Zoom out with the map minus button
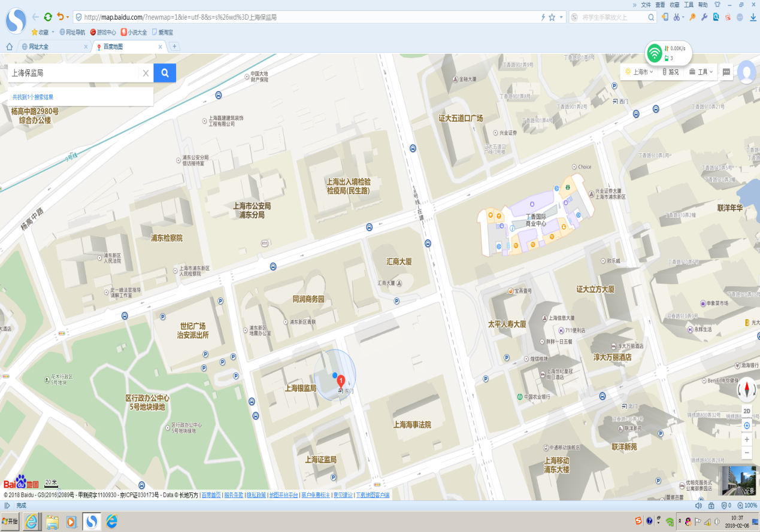 (747, 453)
